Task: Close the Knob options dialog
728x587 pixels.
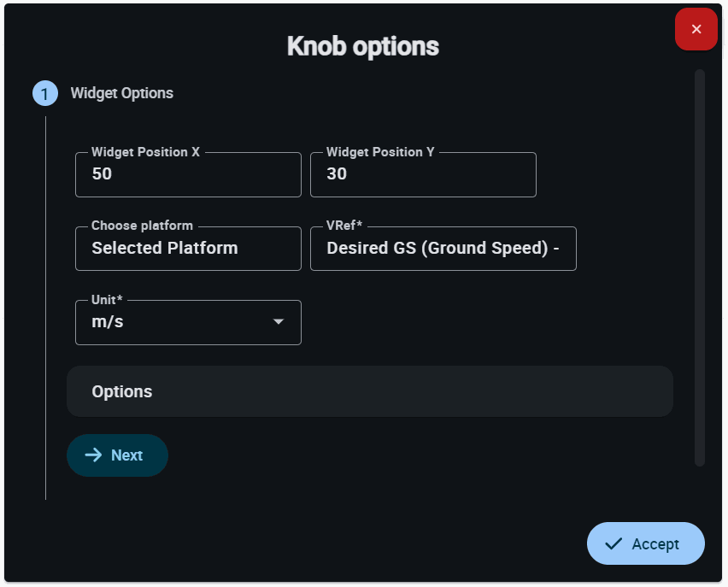Action: [x=696, y=29]
